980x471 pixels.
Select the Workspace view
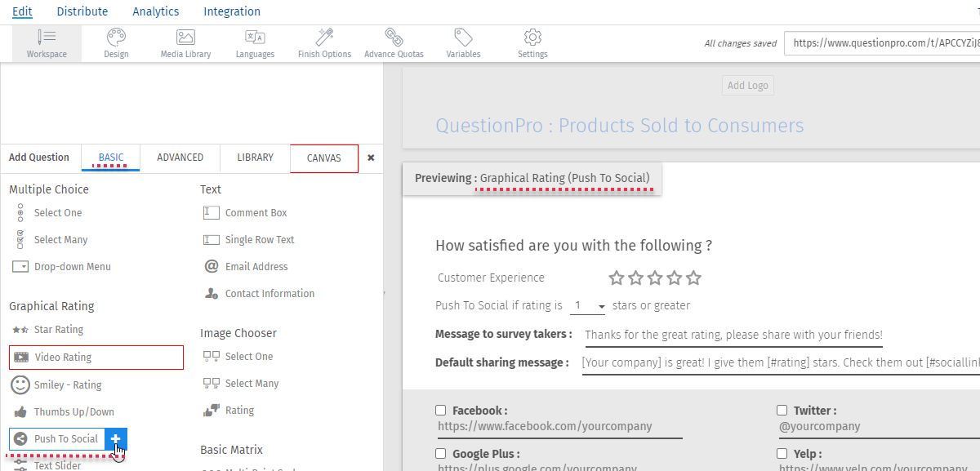coord(47,42)
